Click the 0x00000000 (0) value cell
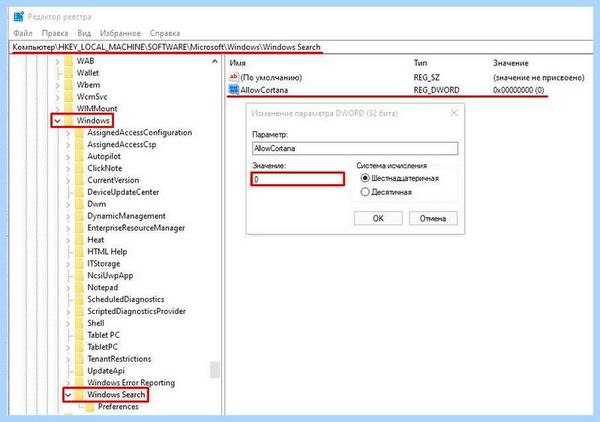Screen dimensions: 600x422 (x=518, y=90)
